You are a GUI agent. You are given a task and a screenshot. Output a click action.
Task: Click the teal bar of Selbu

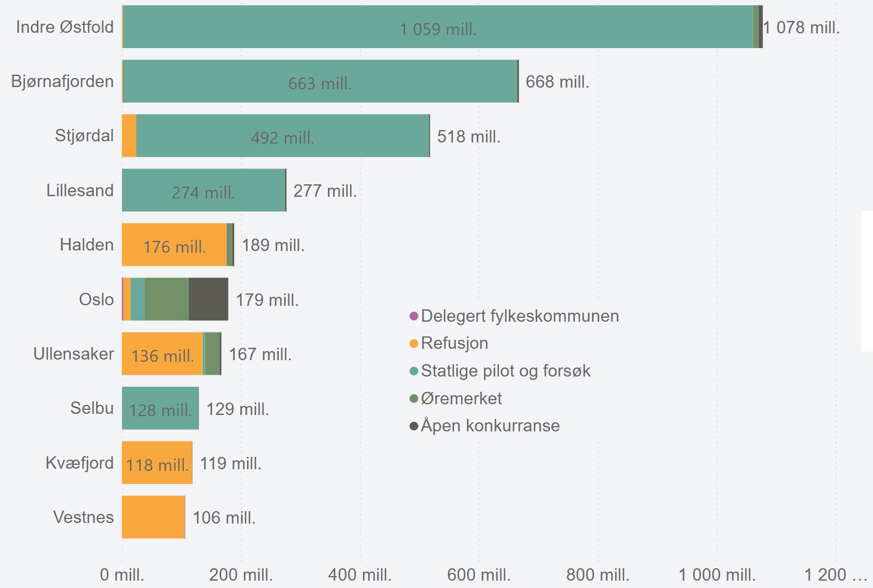tap(160, 408)
